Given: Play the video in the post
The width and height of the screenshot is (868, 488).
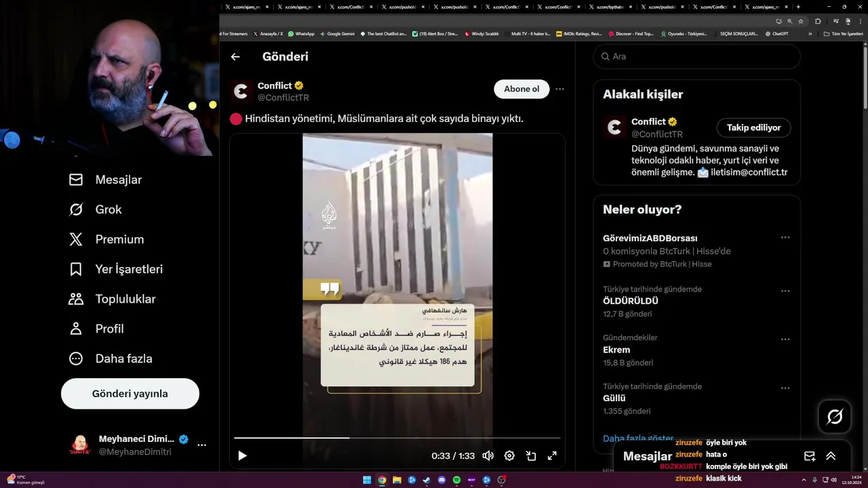Looking at the screenshot, I should coord(242,456).
